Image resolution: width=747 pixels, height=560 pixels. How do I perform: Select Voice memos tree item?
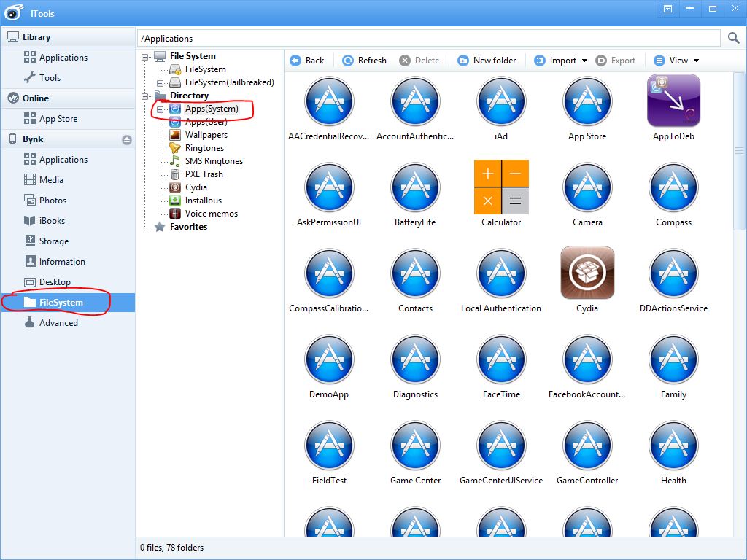click(x=211, y=214)
